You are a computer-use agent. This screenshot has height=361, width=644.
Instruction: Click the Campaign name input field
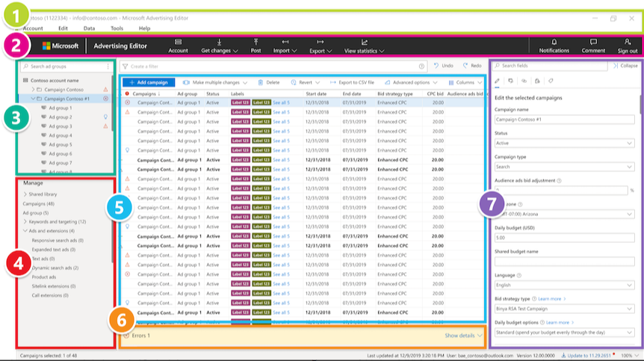564,120
